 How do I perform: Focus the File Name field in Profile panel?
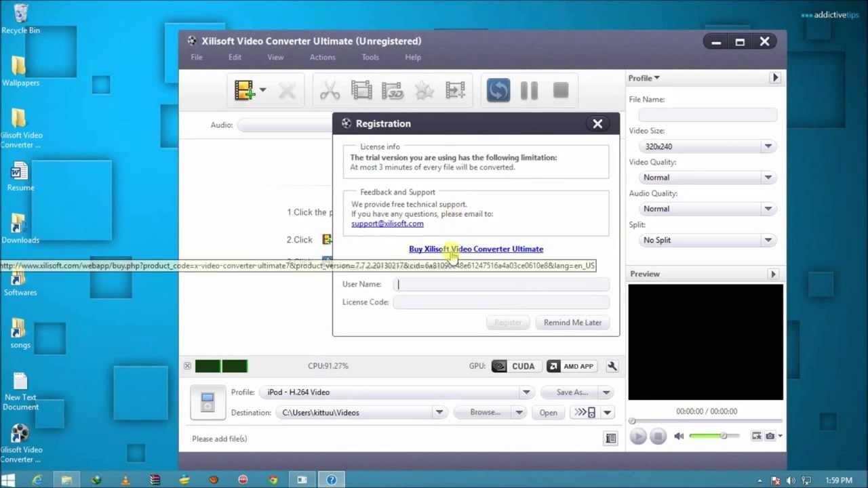(708, 115)
